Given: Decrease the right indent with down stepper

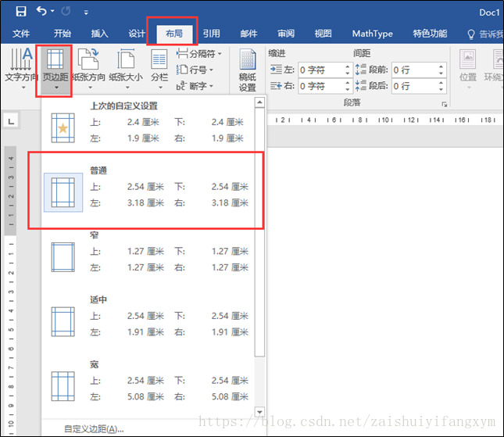Looking at the screenshot, I should coord(348,89).
